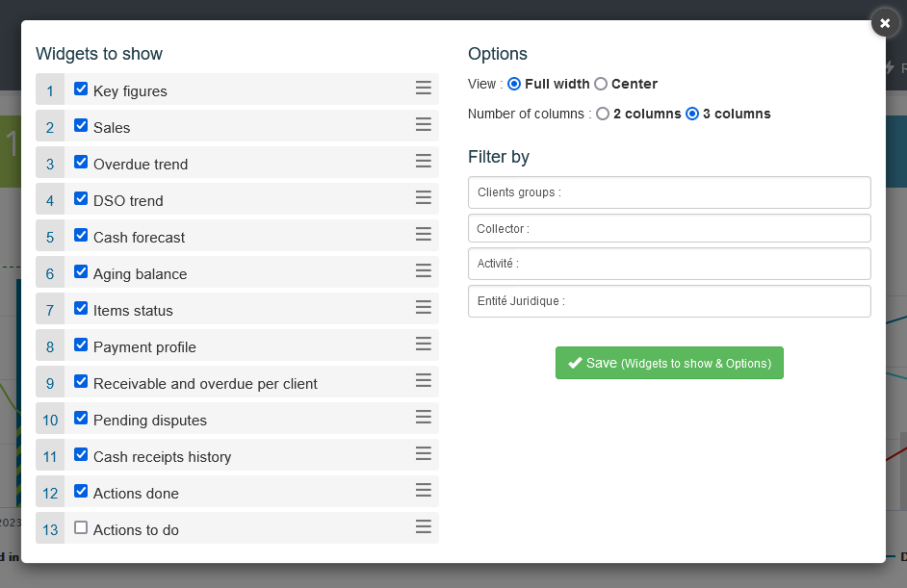
Task: Click the Entité Juridique filter field
Action: coord(669,301)
